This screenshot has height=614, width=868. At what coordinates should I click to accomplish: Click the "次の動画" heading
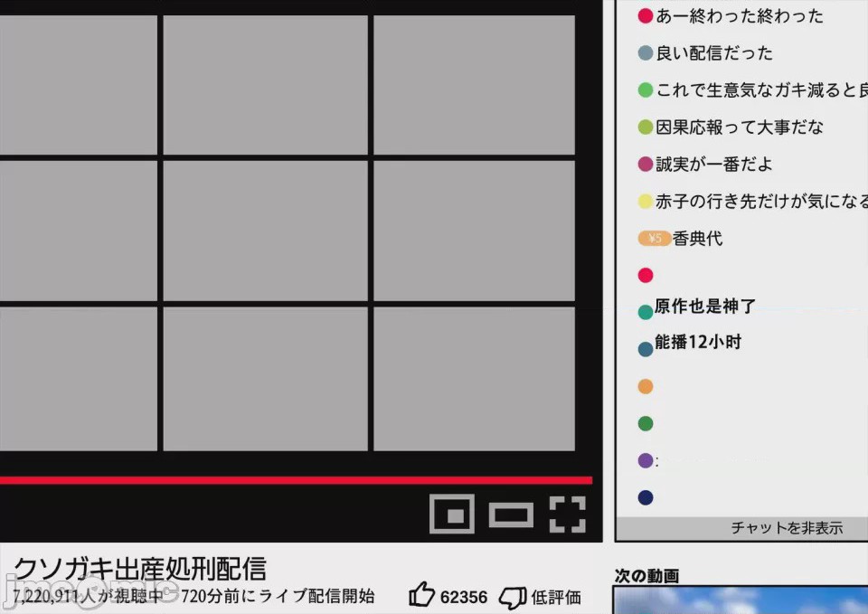[x=646, y=576]
